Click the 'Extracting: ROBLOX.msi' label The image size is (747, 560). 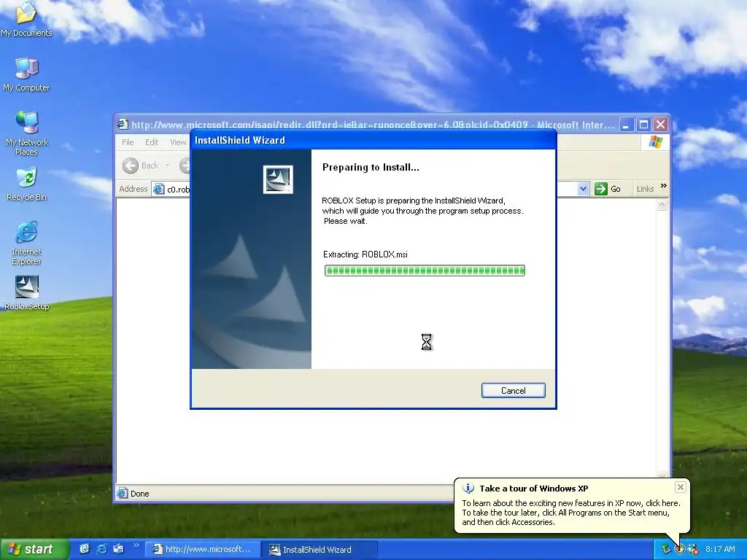365,254
